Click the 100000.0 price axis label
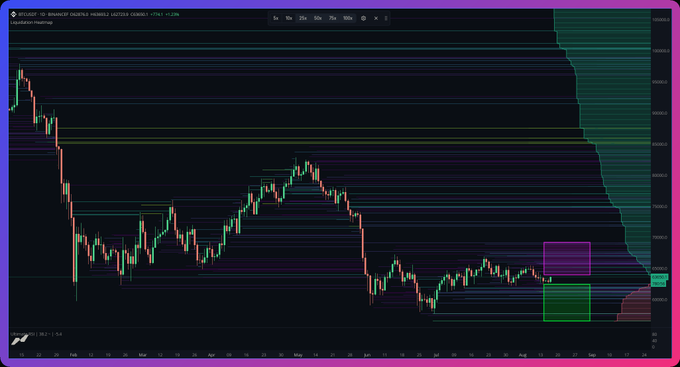Viewport: 680px width, 367px height. (660, 51)
